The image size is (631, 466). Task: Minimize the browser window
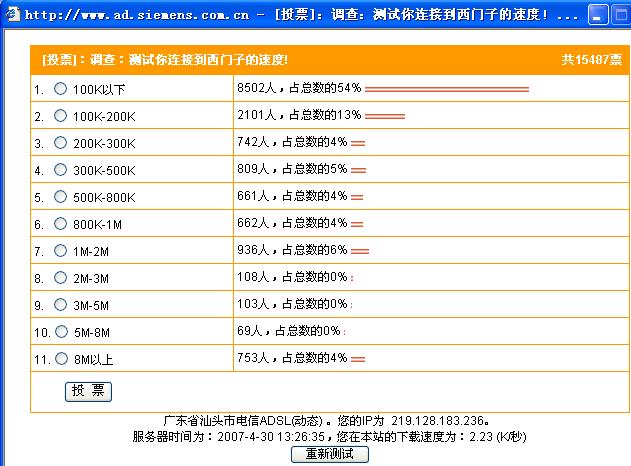click(598, 15)
